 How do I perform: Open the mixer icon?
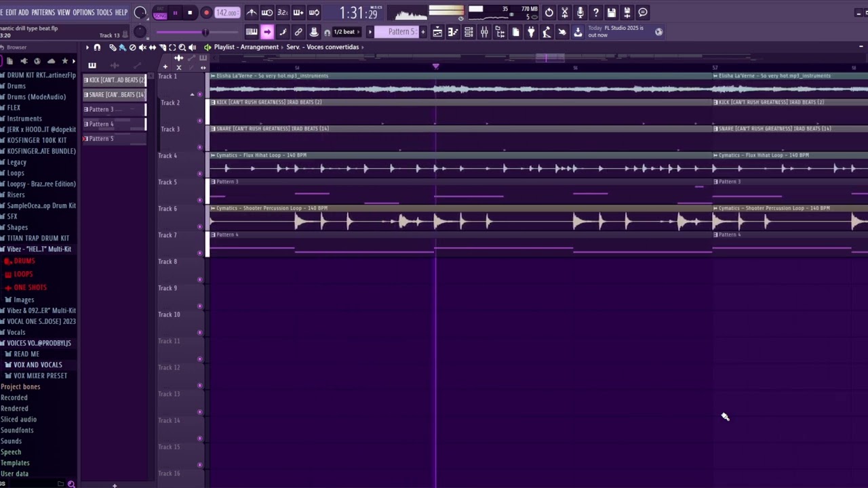pyautogui.click(x=484, y=32)
